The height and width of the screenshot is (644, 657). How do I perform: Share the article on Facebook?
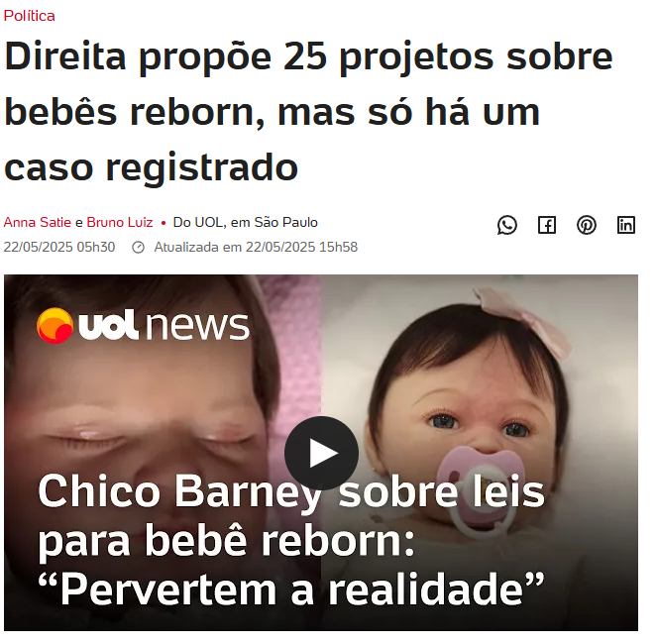547,225
